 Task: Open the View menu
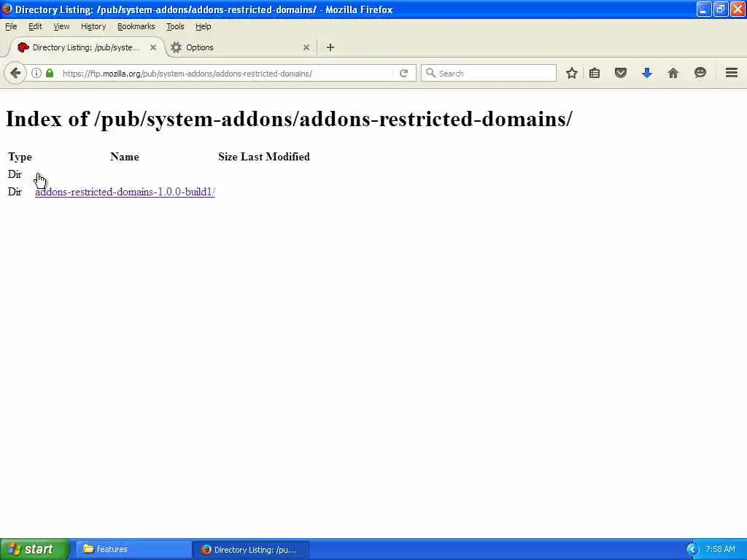click(61, 27)
